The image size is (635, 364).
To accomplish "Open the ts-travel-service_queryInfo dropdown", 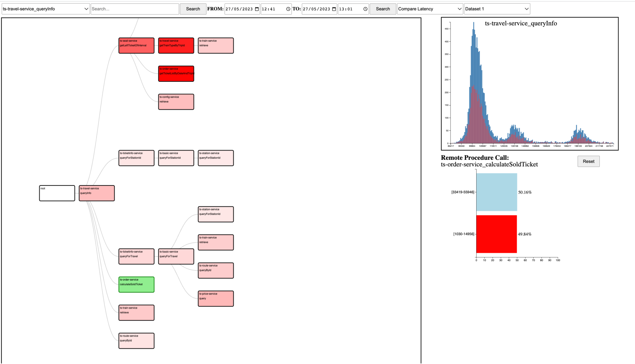I will (46, 9).
